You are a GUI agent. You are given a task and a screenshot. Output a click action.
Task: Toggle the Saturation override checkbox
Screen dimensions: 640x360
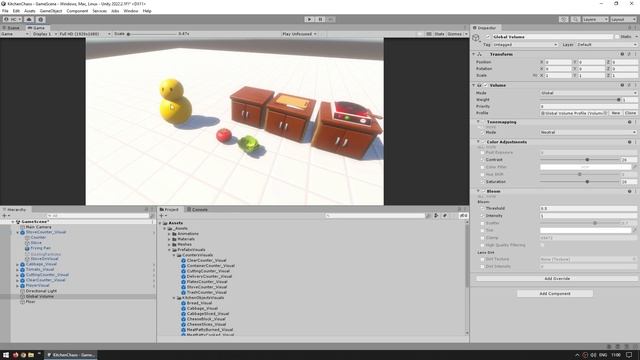tap(482, 182)
